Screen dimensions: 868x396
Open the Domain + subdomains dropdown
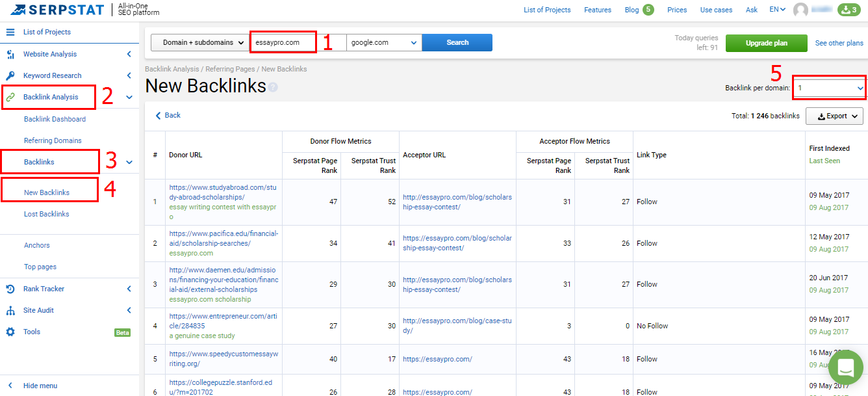tap(200, 42)
